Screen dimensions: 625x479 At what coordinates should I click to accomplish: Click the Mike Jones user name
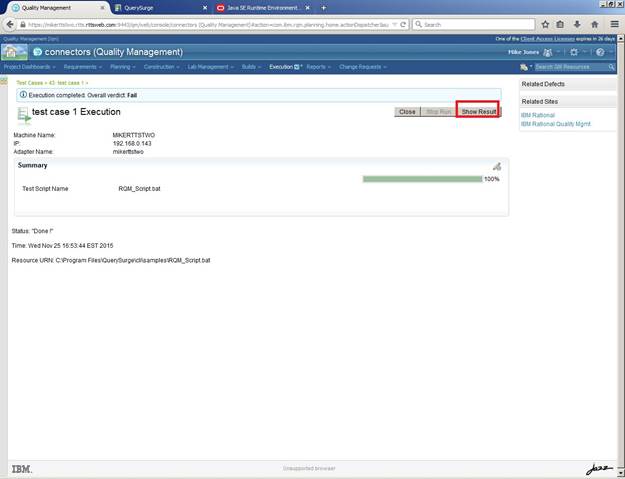(x=523, y=52)
